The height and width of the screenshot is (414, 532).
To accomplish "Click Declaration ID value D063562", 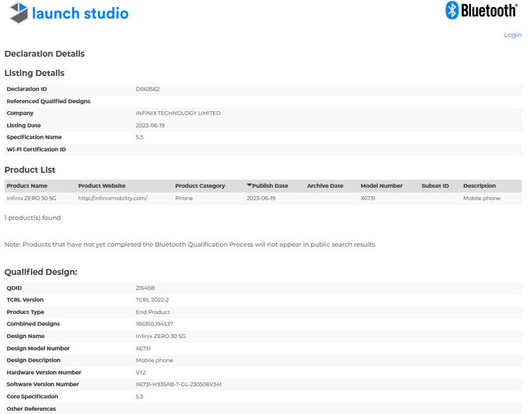I will pyautogui.click(x=147, y=89).
